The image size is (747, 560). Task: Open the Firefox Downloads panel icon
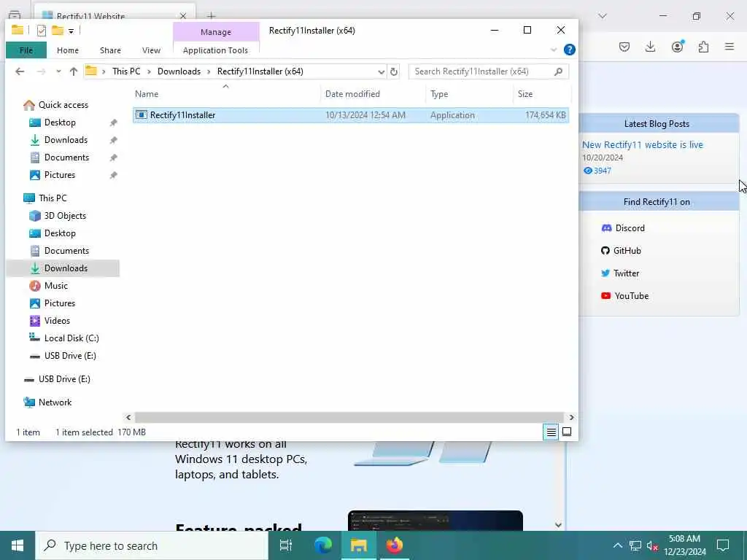point(650,47)
